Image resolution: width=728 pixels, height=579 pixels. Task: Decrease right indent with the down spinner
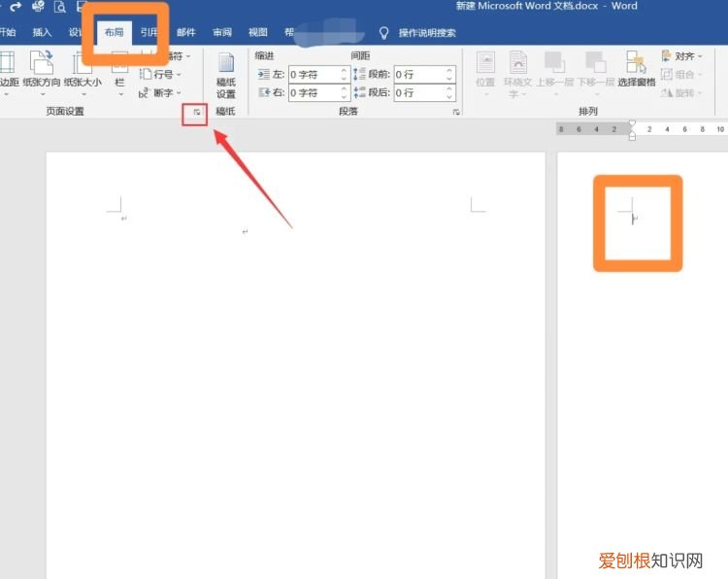point(344,96)
